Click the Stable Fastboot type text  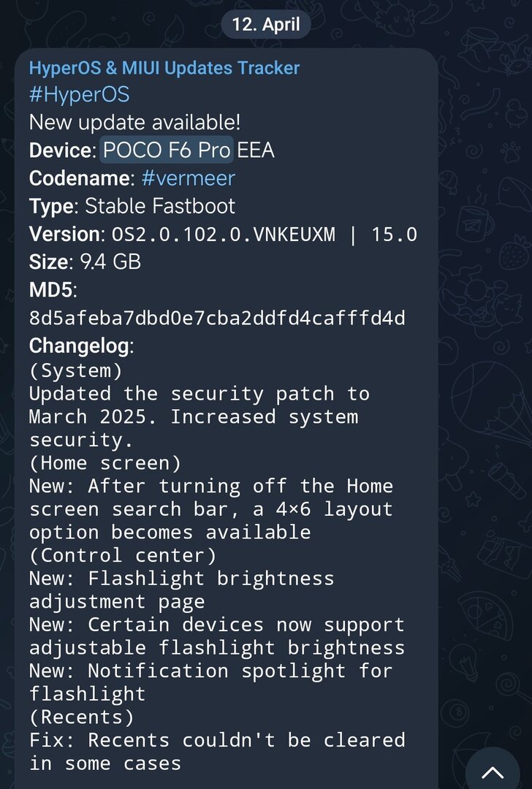click(x=160, y=206)
